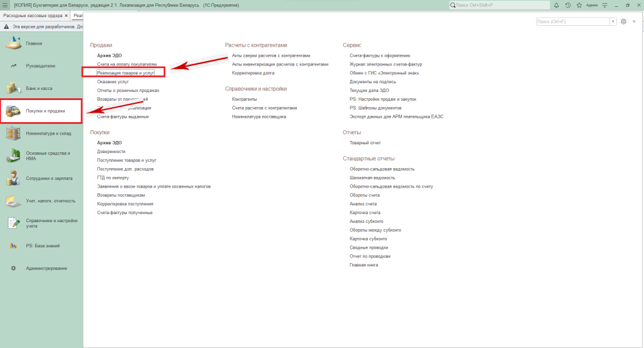The image size is (644, 348).
Task: Click the Руководителю chart icon
Action: 13,65
